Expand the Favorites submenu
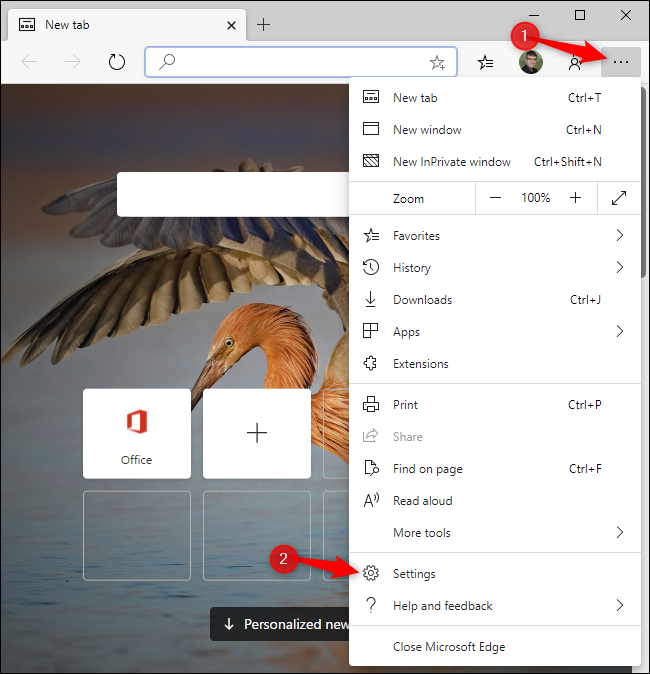The image size is (650, 674). 494,236
